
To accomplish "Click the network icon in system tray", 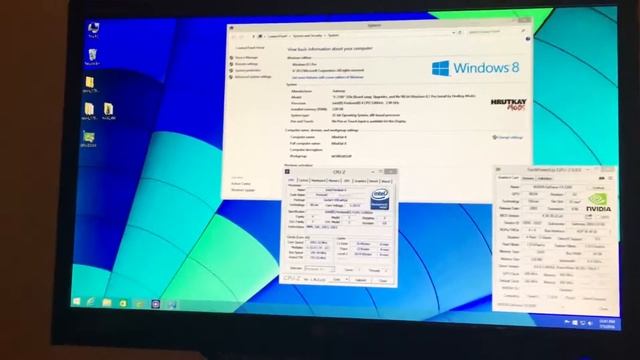I will click(x=582, y=323).
